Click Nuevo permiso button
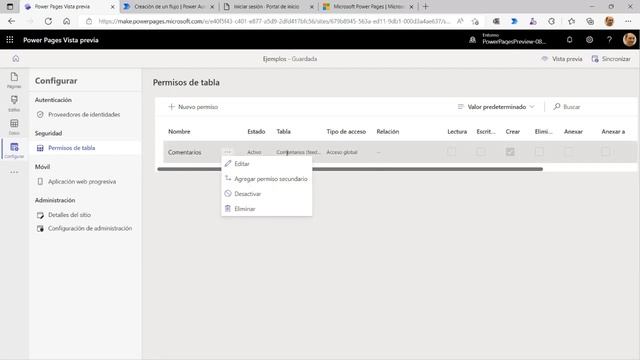 click(x=193, y=107)
